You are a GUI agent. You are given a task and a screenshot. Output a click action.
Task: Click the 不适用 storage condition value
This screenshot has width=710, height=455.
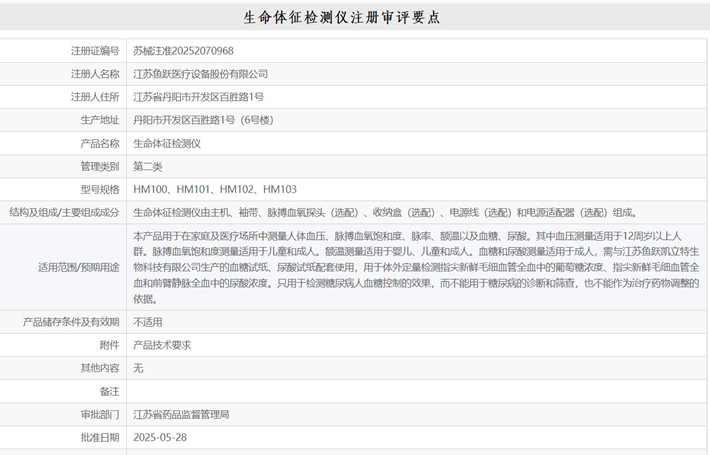click(x=148, y=322)
